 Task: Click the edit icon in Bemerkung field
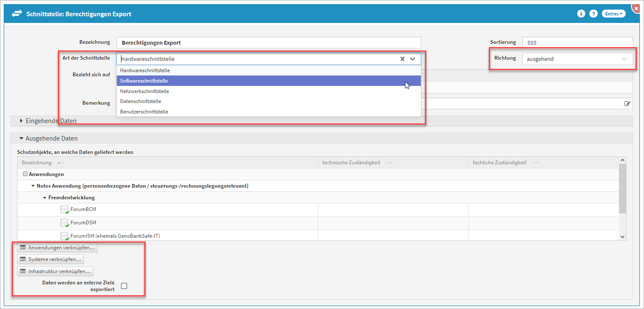click(x=627, y=103)
